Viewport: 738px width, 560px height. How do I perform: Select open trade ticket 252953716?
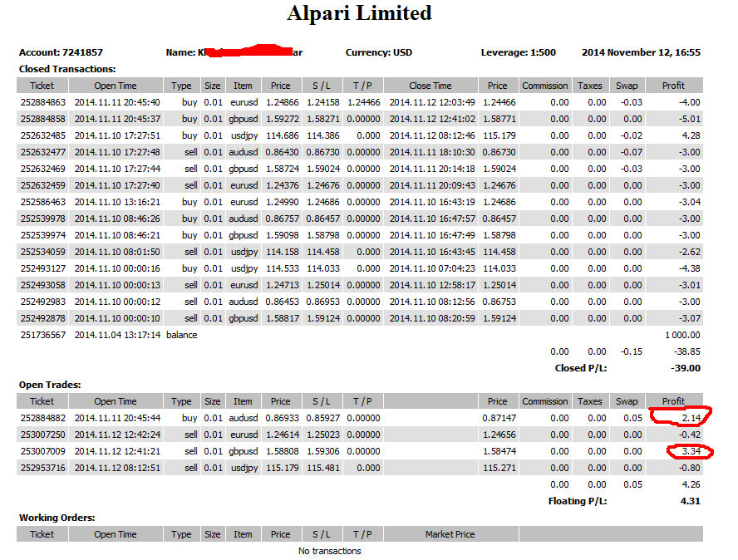click(43, 468)
